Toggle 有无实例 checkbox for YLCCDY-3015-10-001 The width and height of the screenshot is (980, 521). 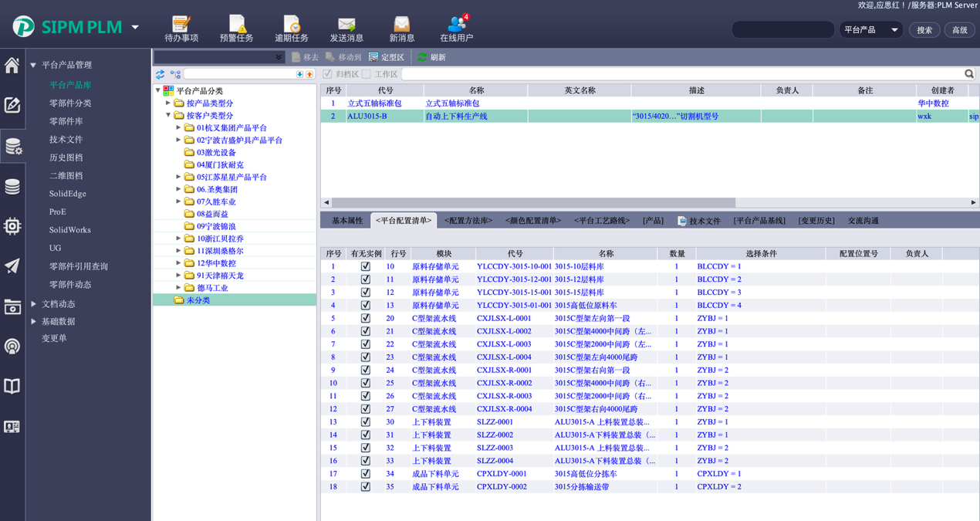(366, 266)
